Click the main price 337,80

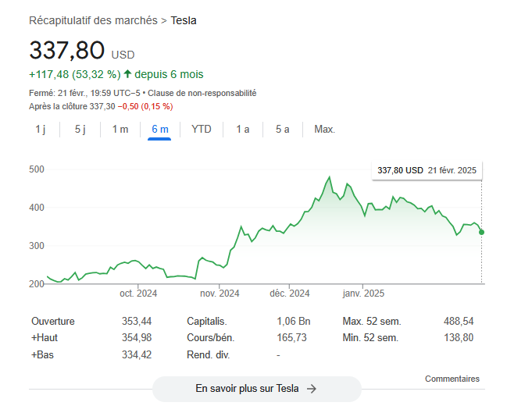click(67, 51)
